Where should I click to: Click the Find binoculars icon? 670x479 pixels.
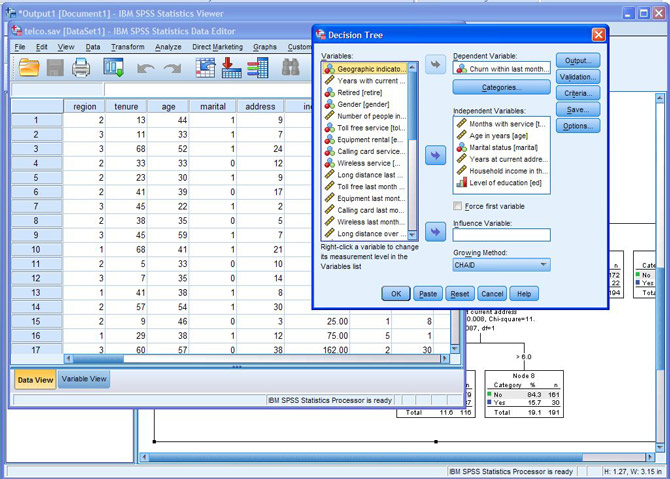[291, 68]
